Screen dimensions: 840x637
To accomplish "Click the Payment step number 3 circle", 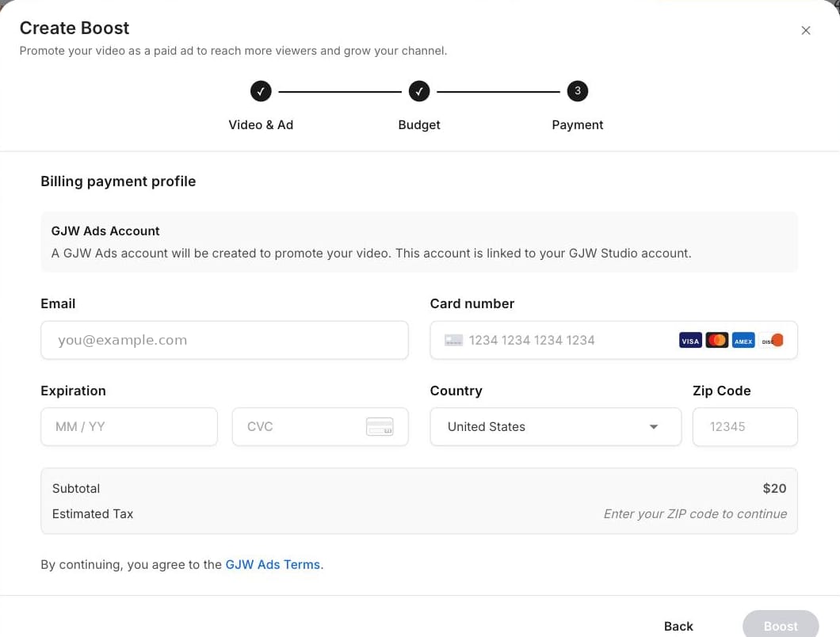I will tap(578, 91).
